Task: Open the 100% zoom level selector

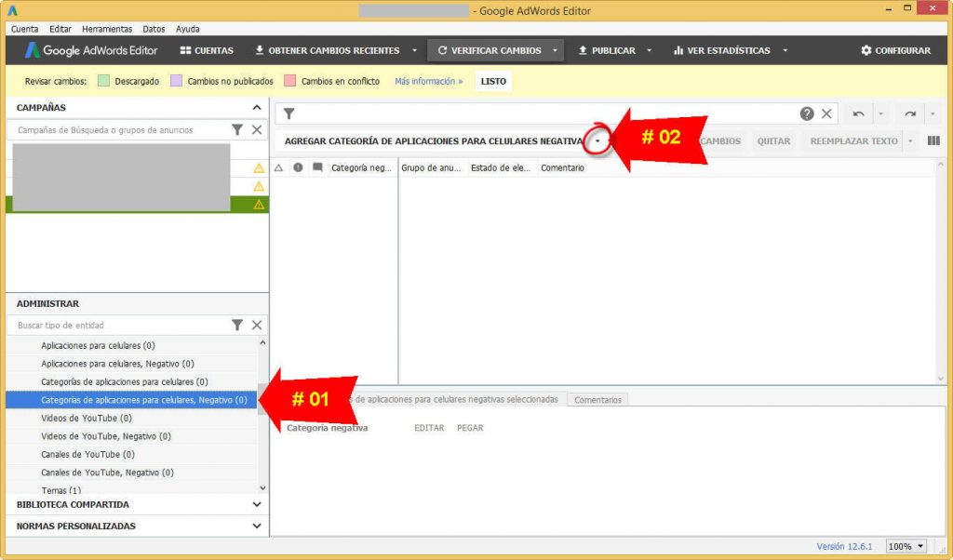Action: pos(906,546)
